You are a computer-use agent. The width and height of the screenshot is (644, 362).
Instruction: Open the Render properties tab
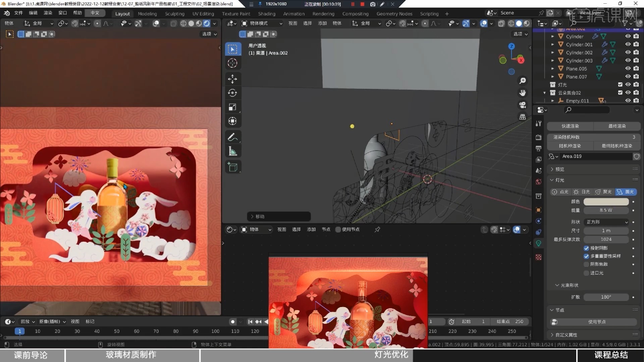(539, 137)
